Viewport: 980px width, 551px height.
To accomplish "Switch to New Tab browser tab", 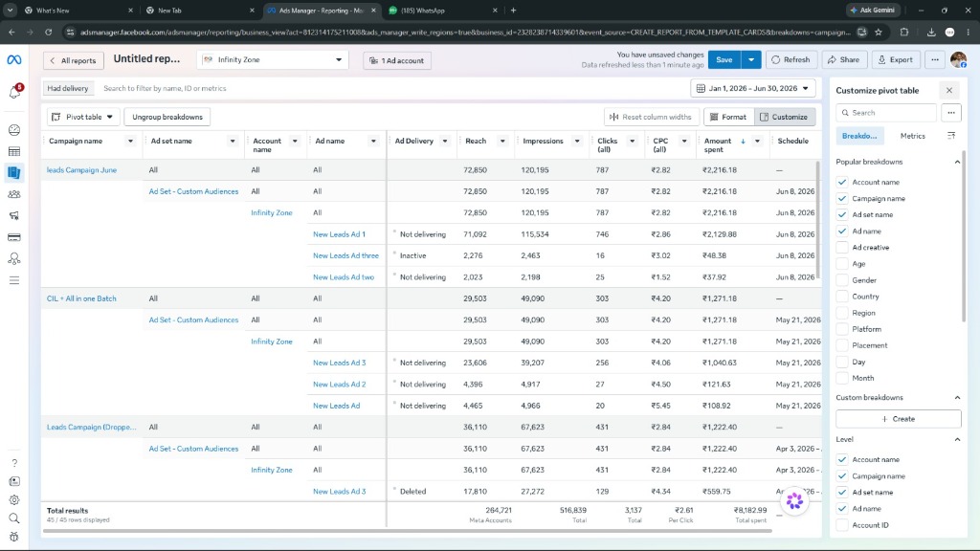I will [200, 10].
